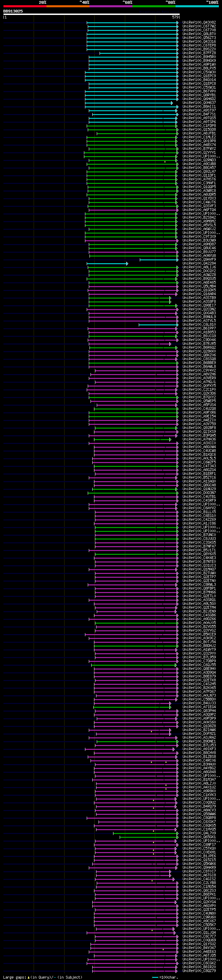Select hit label UniRef100_B6BBE9

(x=199, y=363)
